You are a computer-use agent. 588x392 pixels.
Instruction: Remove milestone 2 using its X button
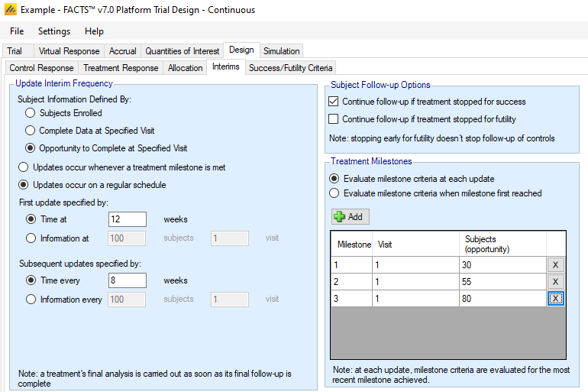point(556,282)
